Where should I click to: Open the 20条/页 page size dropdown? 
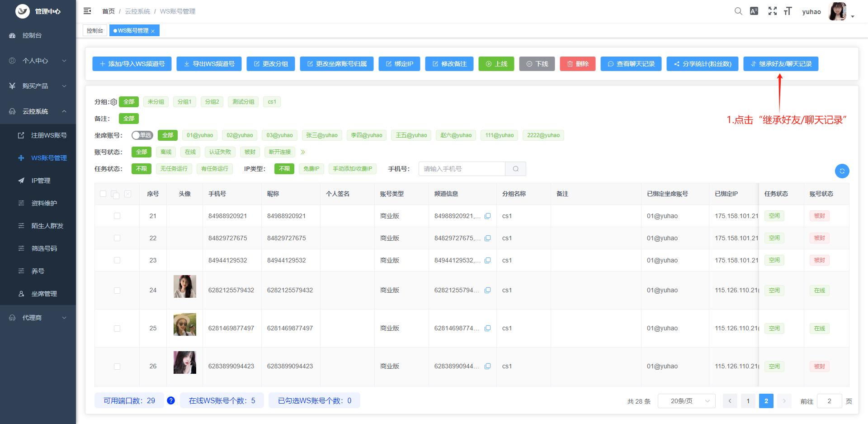pyautogui.click(x=686, y=401)
